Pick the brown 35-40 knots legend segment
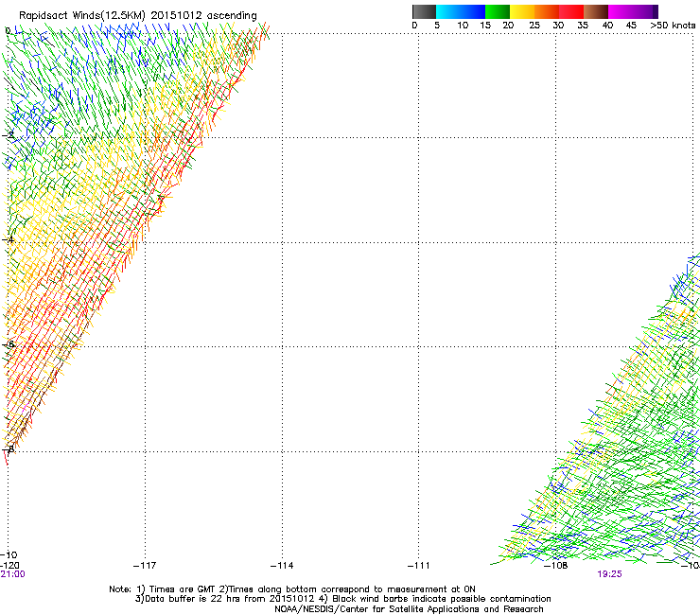The width and height of the screenshot is (700, 615). click(x=596, y=11)
